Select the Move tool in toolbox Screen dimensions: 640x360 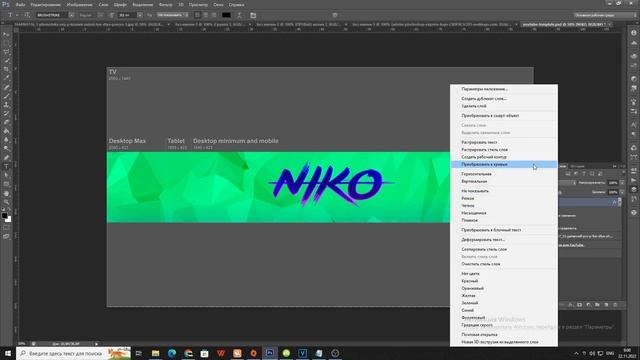point(6,34)
